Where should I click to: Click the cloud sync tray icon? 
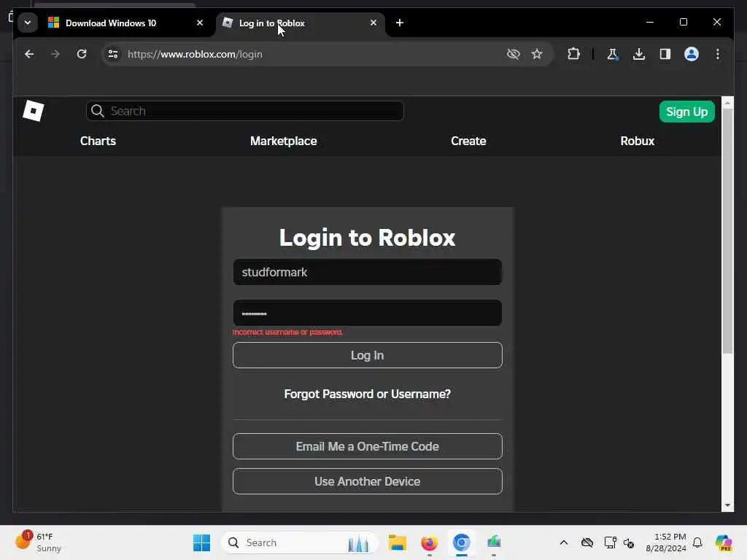coord(587,542)
